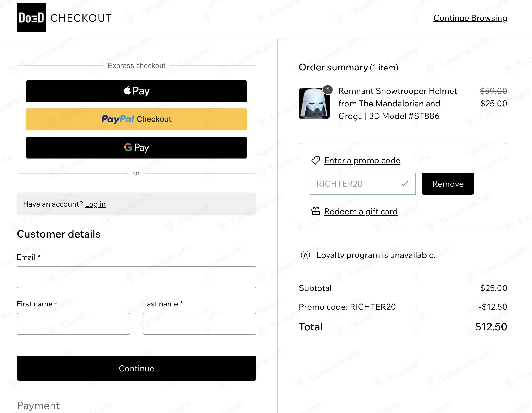The image size is (532, 413).
Task: Pay using the Google Pay button
Action: tap(137, 148)
